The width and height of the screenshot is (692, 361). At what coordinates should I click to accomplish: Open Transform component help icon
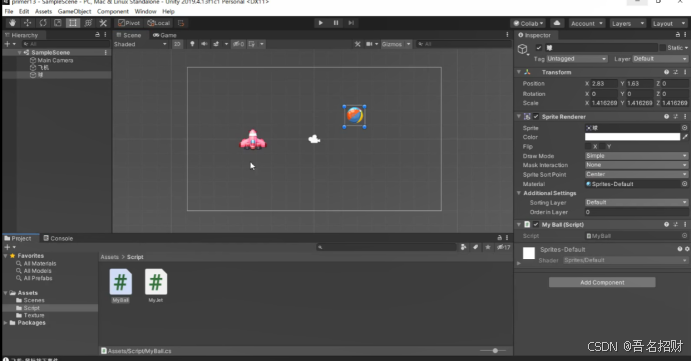[x=666, y=72]
